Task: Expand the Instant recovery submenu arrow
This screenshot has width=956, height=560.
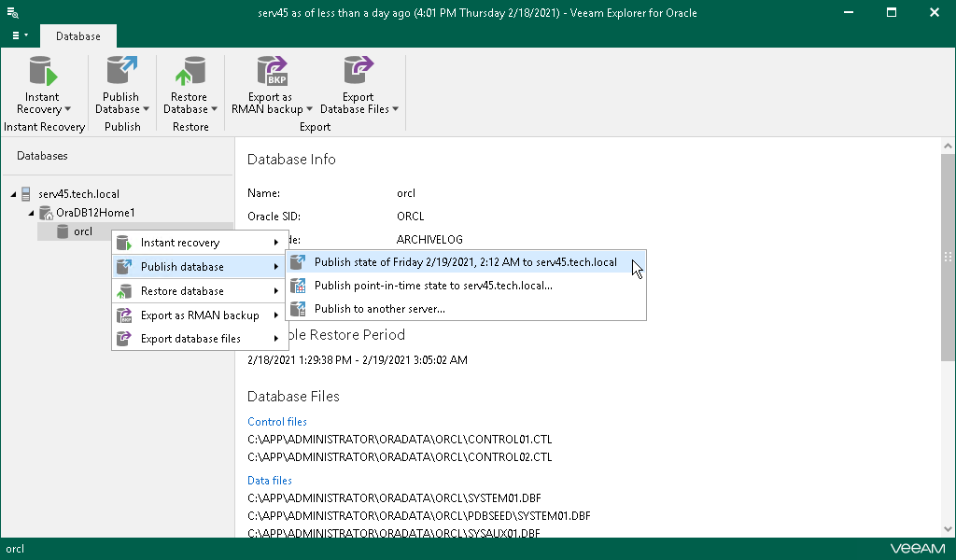Action: [276, 243]
